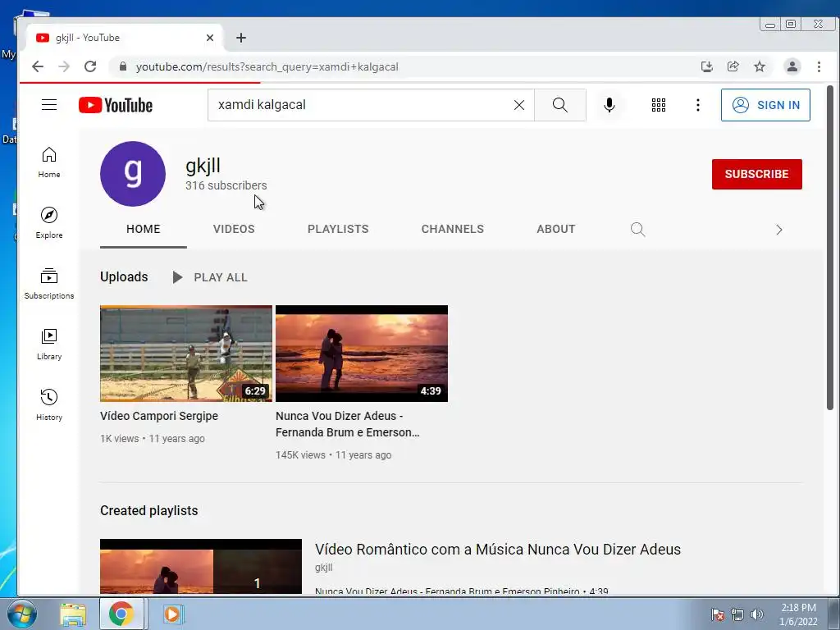
Task: Click the SIGN IN button
Action: 765,105
